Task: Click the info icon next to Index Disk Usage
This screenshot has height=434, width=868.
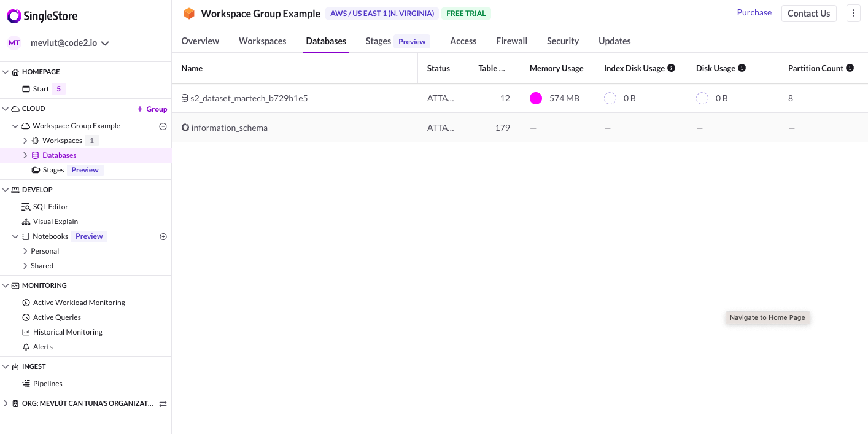Action: (671, 68)
